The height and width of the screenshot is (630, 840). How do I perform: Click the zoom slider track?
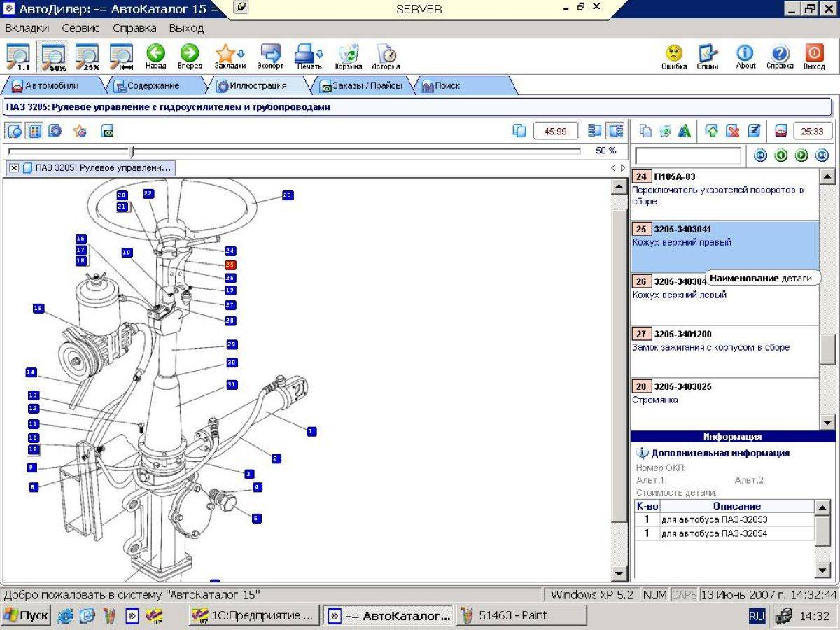coord(295,150)
